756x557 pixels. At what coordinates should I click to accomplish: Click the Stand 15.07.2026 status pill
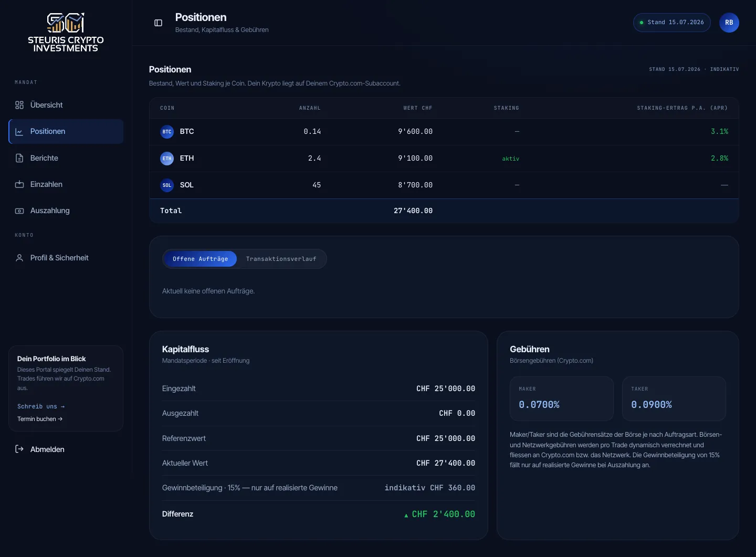(671, 23)
